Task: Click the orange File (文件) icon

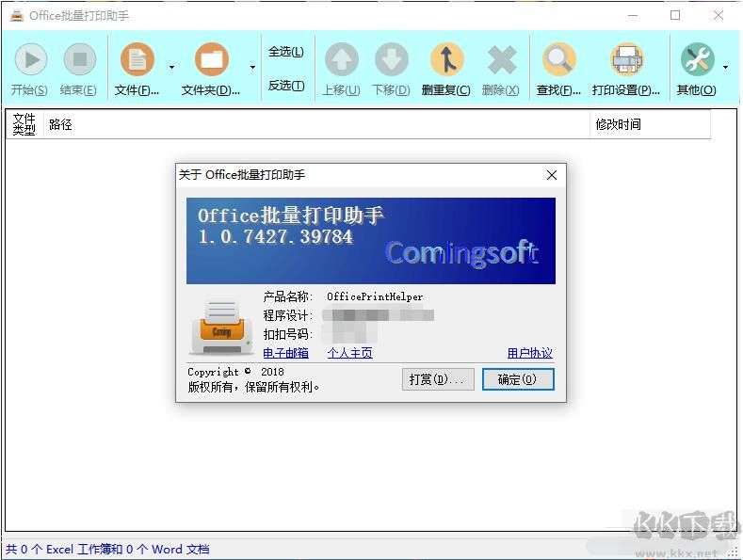Action: [137, 59]
